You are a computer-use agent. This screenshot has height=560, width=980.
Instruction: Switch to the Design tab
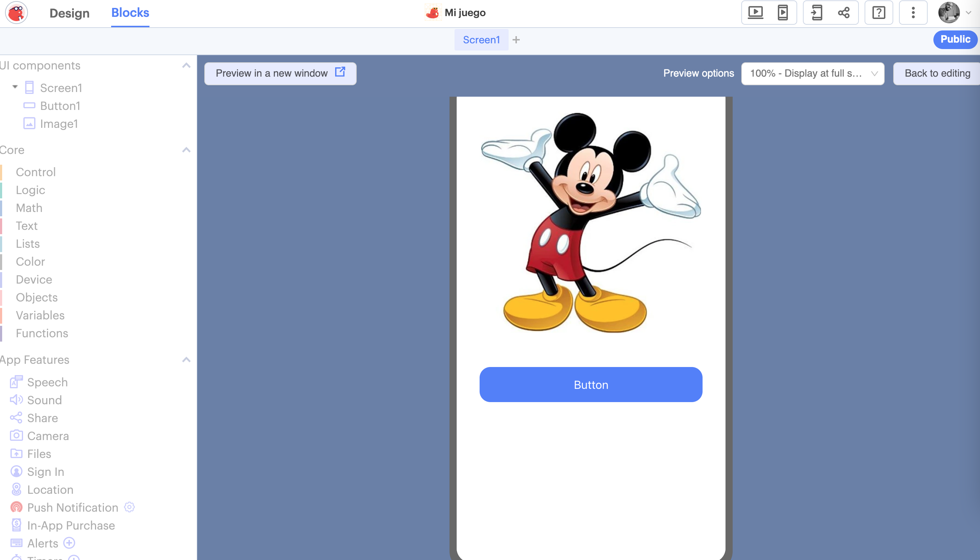69,13
